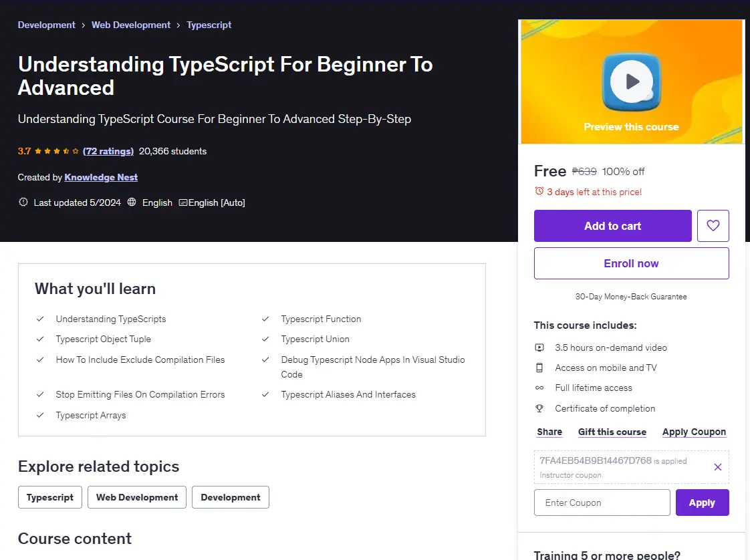Click the What you'll learn heading
This screenshot has width=750, height=560.
coord(95,289)
